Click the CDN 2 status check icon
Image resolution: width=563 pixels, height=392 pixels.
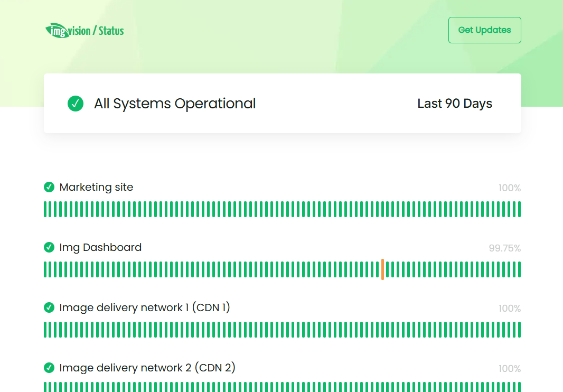tap(49, 368)
